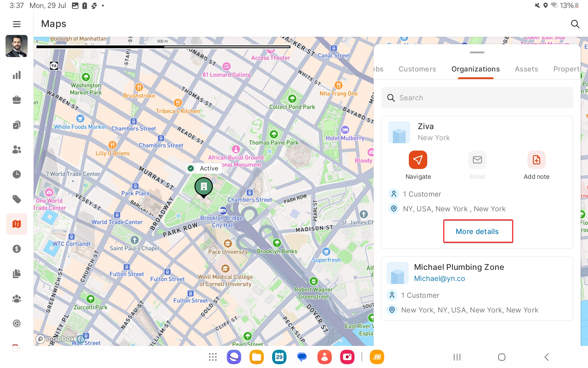
Task: Tap the panel drag handle to collapse
Action: [477, 52]
